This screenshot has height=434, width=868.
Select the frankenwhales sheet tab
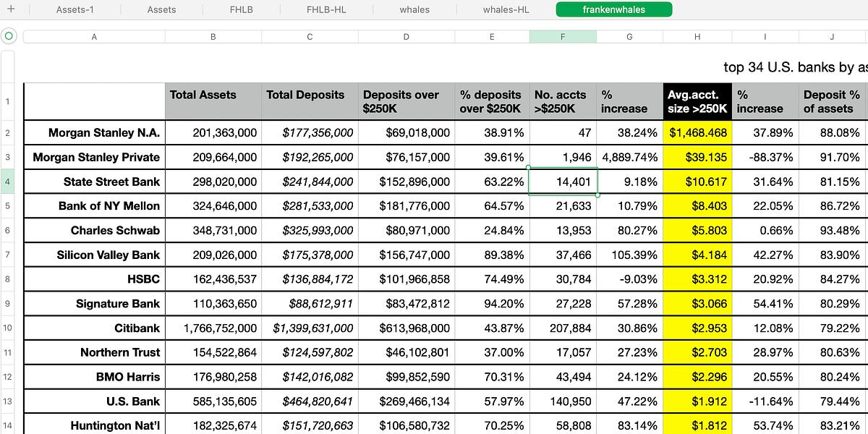point(614,9)
